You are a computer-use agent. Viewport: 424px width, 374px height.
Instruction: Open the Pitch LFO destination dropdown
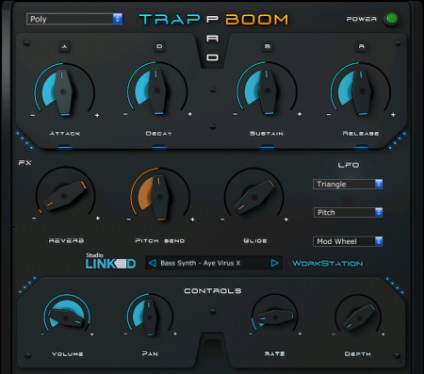coord(348,212)
